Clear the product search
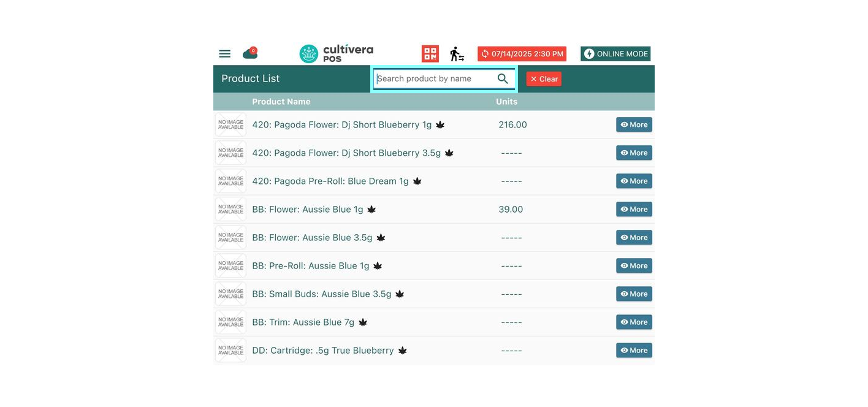The width and height of the screenshot is (868, 407). click(544, 79)
